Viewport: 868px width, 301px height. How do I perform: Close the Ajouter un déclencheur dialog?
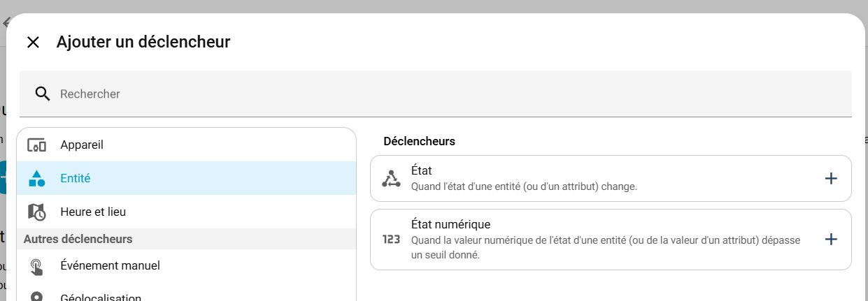33,43
